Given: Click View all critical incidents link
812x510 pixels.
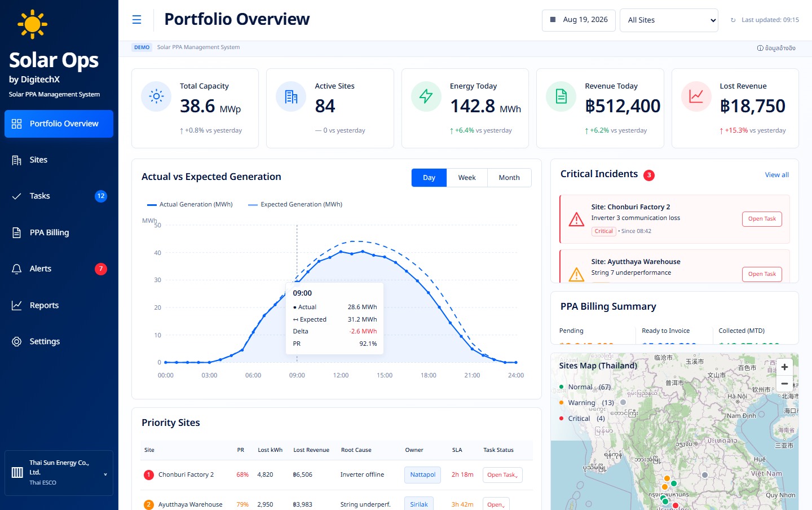Looking at the screenshot, I should coord(776,175).
